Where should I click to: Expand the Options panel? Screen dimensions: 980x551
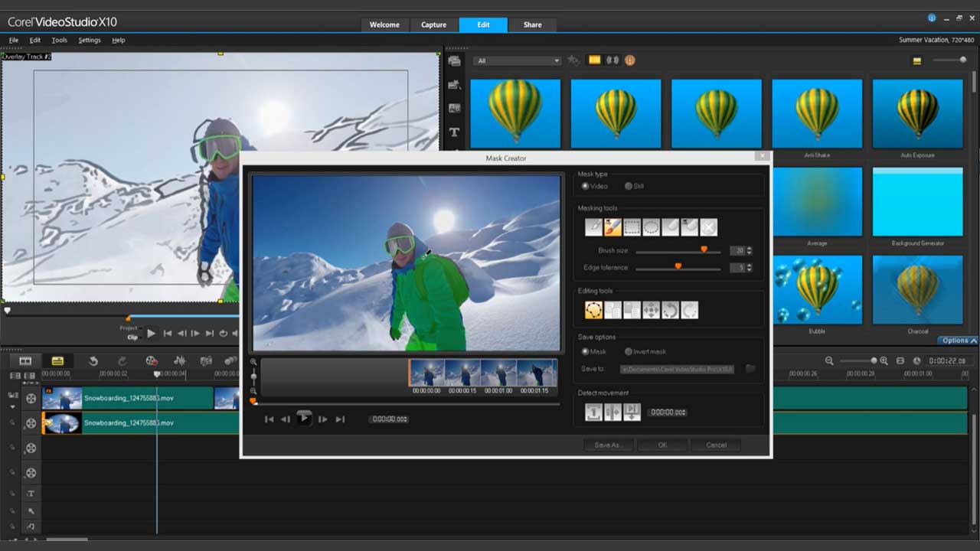point(959,341)
